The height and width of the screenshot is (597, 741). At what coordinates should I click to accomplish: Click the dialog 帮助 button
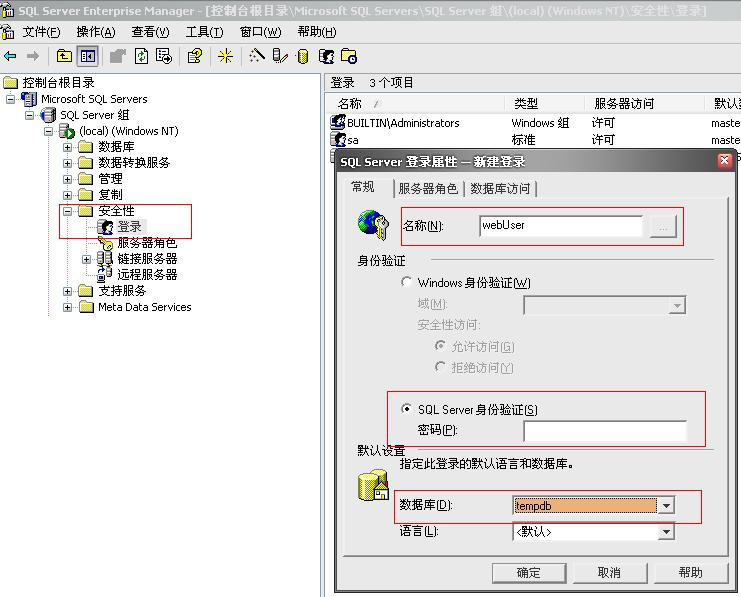coord(690,573)
